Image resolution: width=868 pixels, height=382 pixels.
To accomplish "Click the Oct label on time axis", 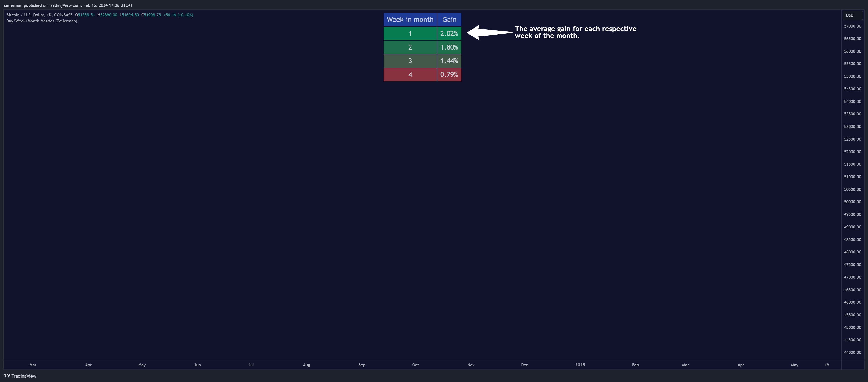I will click(x=415, y=365).
